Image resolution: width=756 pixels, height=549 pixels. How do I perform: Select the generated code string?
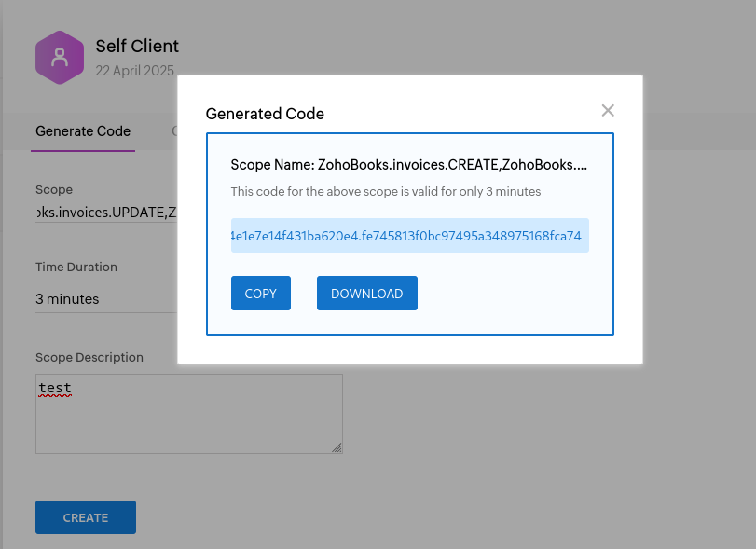(410, 235)
